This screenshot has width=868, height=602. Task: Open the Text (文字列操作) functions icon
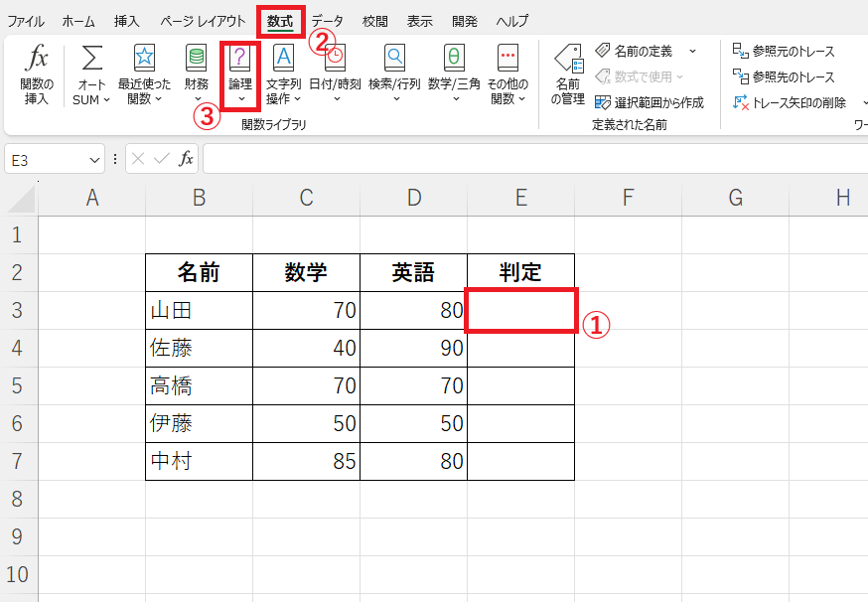pyautogui.click(x=283, y=74)
